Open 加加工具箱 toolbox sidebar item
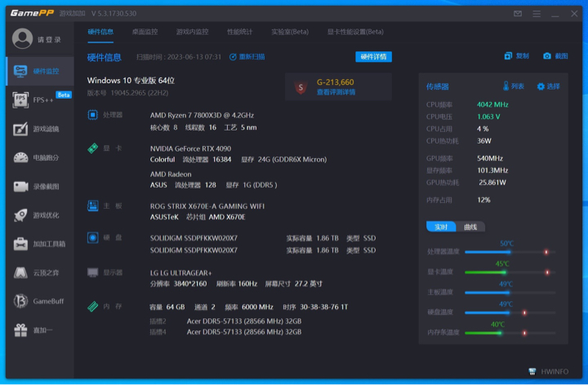 pyautogui.click(x=40, y=244)
